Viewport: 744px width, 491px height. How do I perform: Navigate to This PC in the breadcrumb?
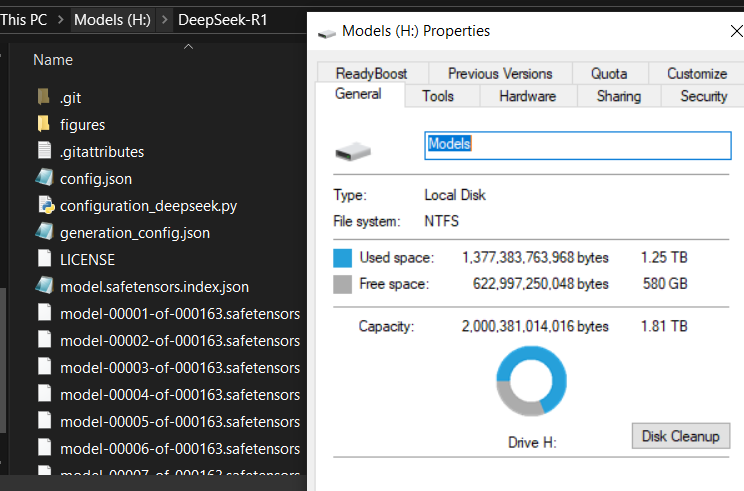[x=24, y=20]
